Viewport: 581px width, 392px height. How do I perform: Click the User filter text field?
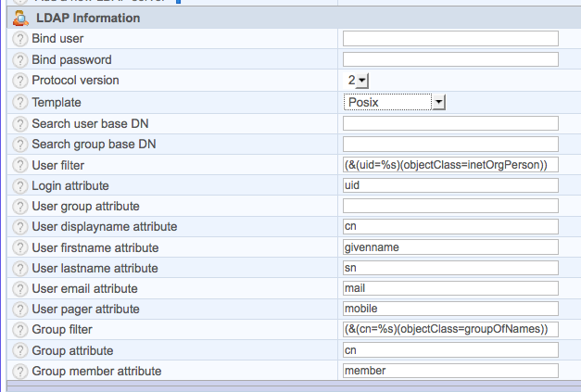coord(450,165)
